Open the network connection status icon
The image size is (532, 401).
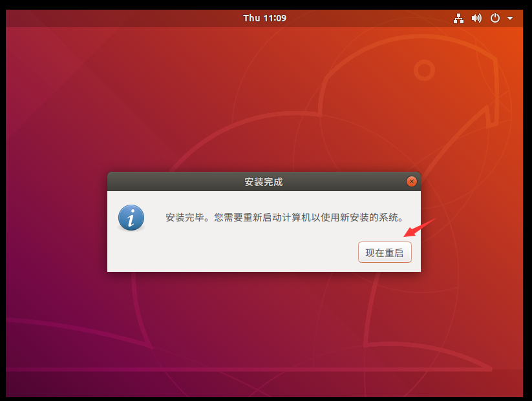point(458,18)
